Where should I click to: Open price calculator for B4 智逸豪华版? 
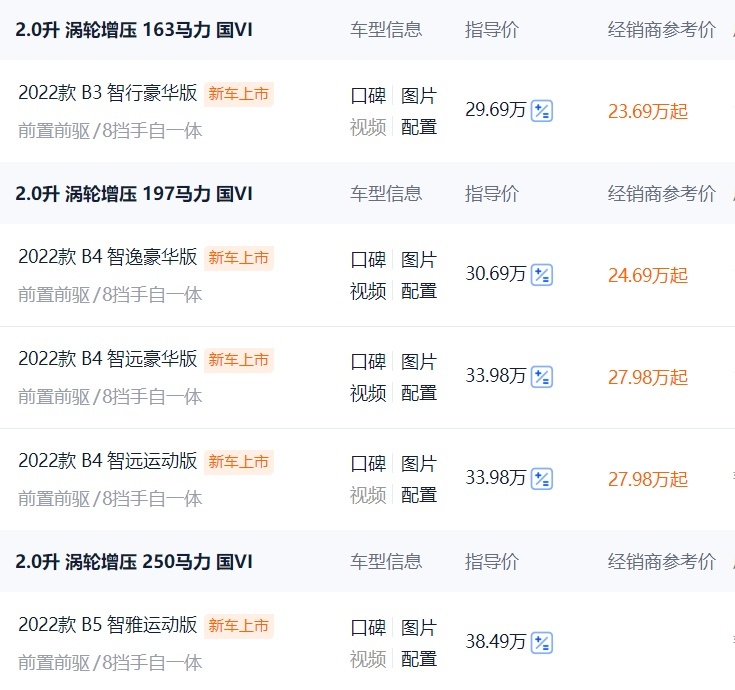tap(541, 275)
